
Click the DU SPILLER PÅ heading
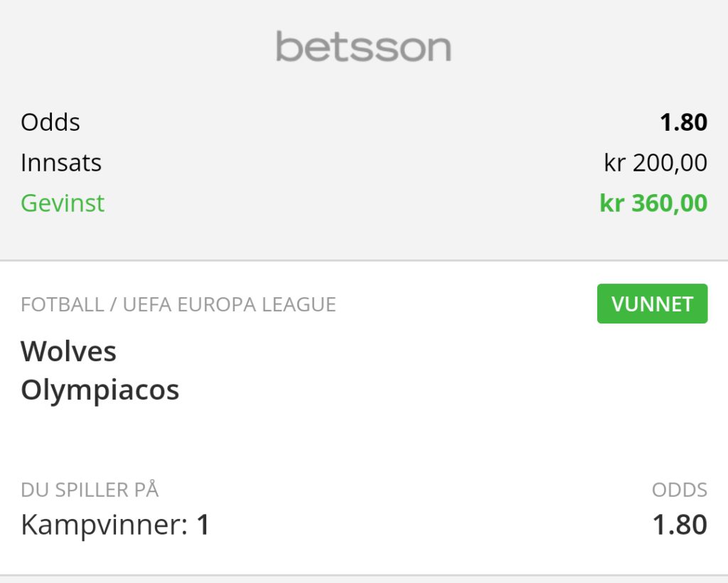(90, 490)
